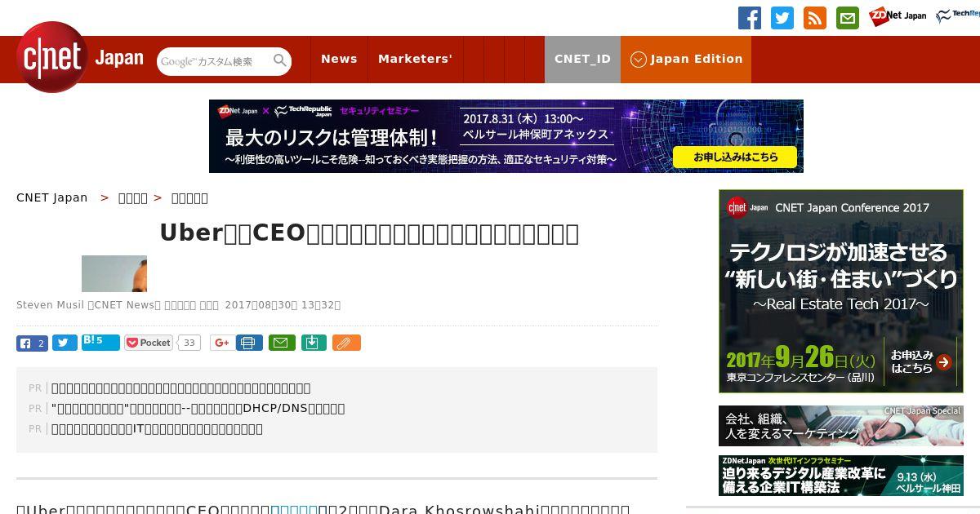Click the yellow apply button in security seminar banner
Viewport: 980px width, 514px height.
pos(735,157)
